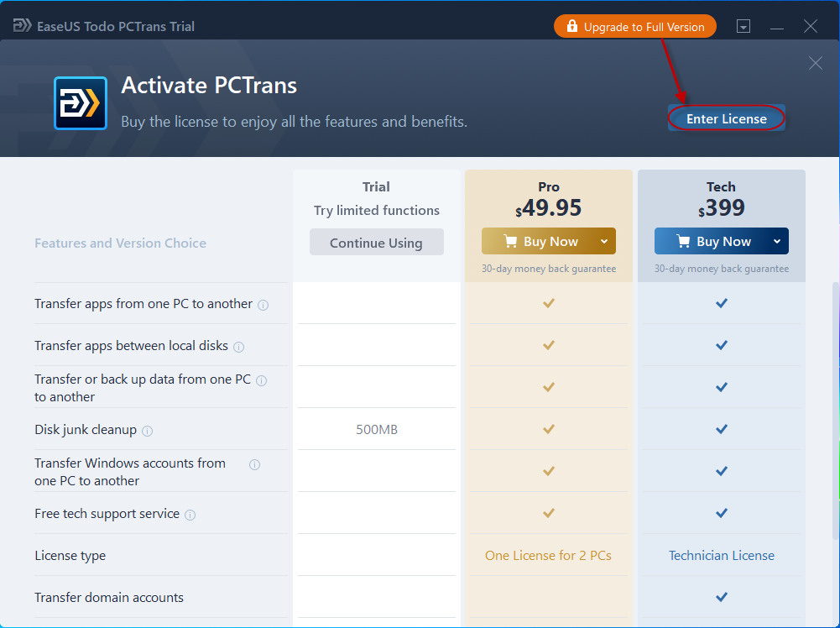Click the PCTrans logo icon in the dialog header
This screenshot has width=840, height=628.
tap(80, 103)
